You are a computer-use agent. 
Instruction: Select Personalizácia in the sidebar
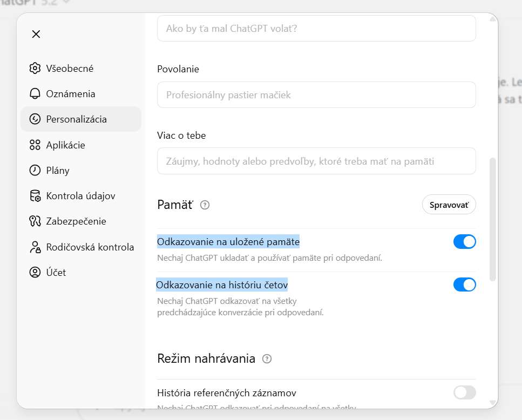[x=80, y=119]
